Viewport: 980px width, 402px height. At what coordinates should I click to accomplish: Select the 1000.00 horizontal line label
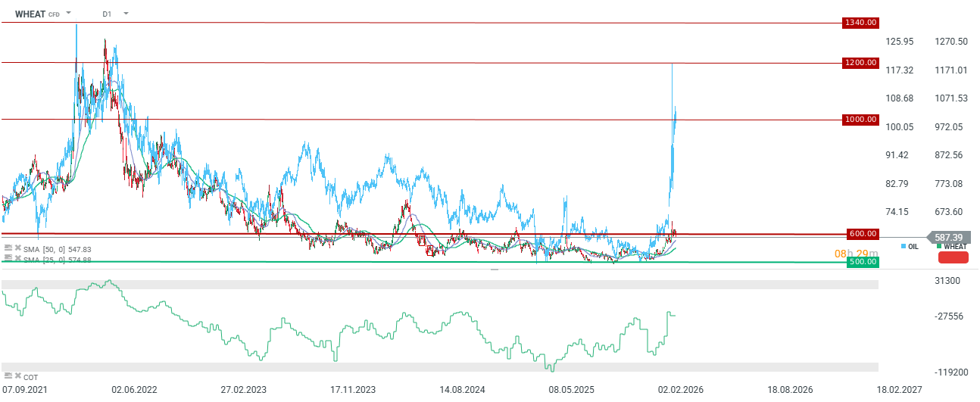point(860,120)
